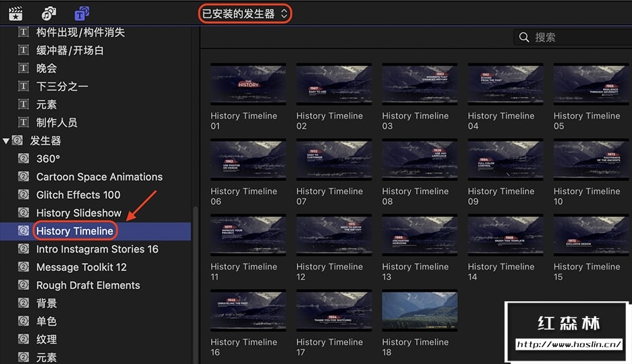Select History Timeline 02 thumbnail
The image size is (632, 364).
coord(334,84)
